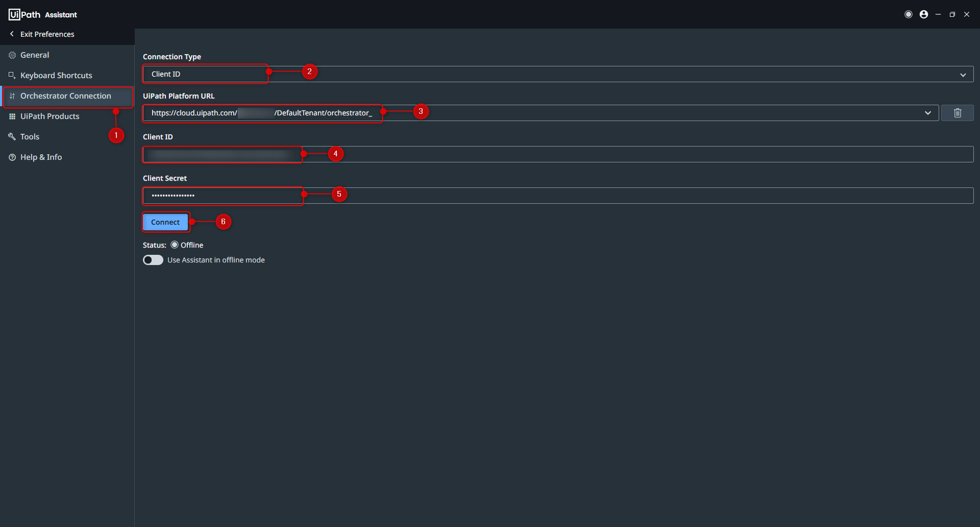The width and height of the screenshot is (980, 527).
Task: Click the Help & Info question icon
Action: pyautogui.click(x=12, y=157)
